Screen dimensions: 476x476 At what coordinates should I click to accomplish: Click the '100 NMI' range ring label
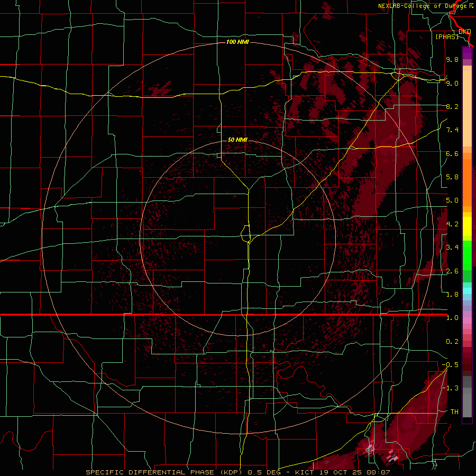coord(237,42)
